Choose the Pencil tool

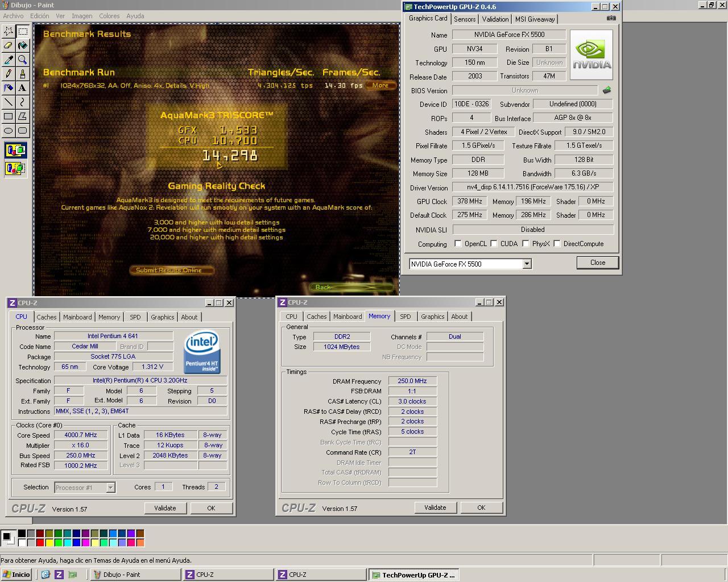pyautogui.click(x=9, y=74)
